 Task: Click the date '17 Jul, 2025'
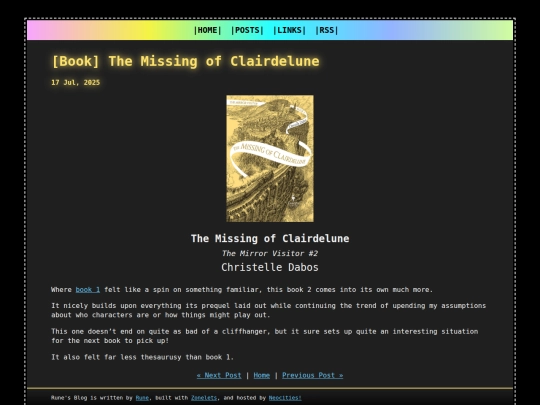coord(76,83)
